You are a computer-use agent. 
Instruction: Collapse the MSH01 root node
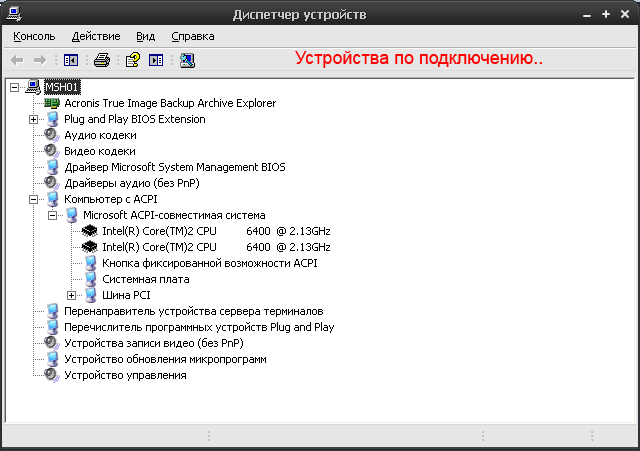coord(14,87)
